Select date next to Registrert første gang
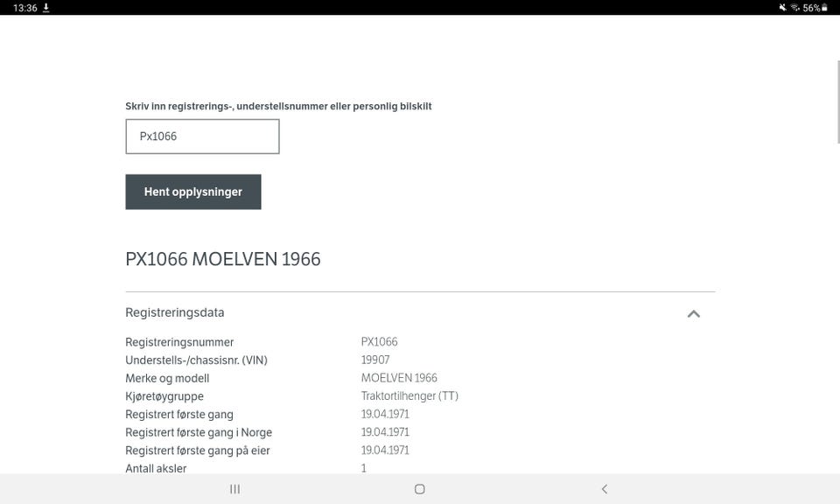Screen dimensions: 840x504 (x=385, y=414)
